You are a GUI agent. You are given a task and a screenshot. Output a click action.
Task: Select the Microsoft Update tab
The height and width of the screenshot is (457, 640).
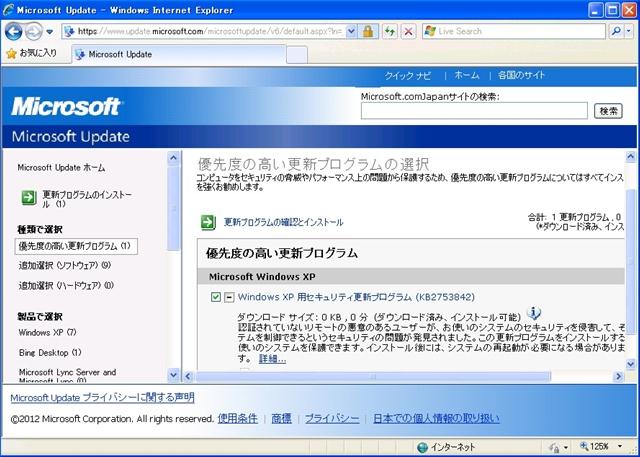pos(179,54)
